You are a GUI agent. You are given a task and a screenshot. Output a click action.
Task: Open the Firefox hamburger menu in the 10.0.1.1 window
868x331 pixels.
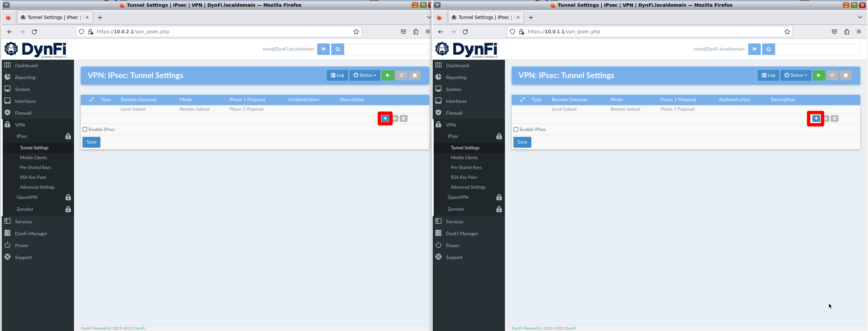pyautogui.click(x=858, y=32)
